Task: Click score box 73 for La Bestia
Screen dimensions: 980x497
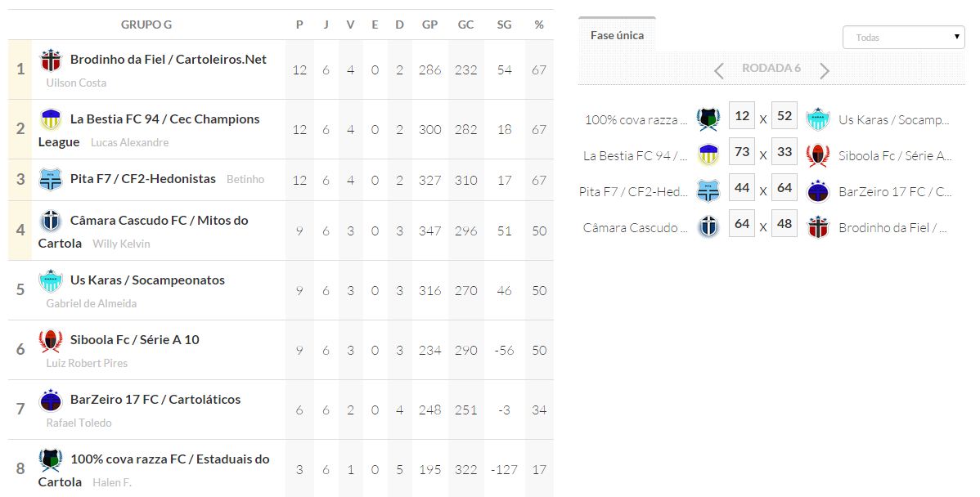Action: [742, 154]
